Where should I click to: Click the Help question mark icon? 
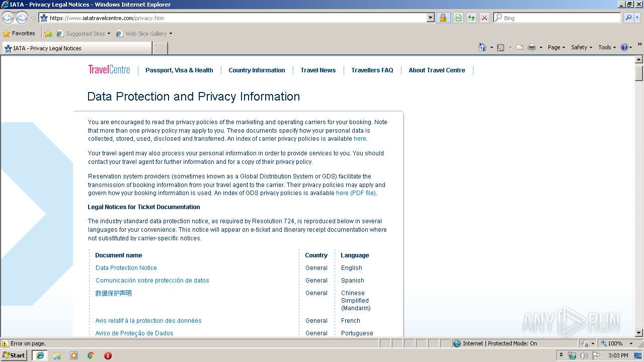coord(624,47)
